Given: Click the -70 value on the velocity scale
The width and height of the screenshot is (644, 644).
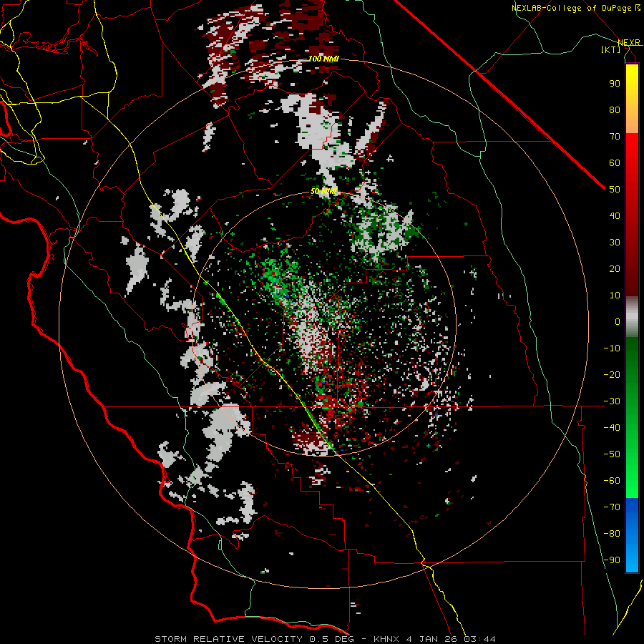Looking at the screenshot, I should click(612, 507).
